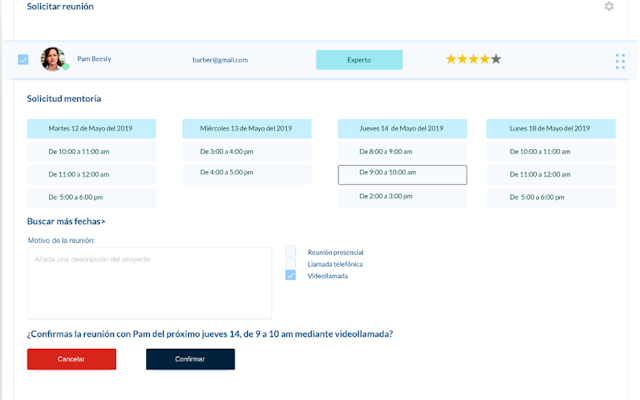Check the Llamada telefónica option
Screen dimensions: 640x400
[x=291, y=263]
